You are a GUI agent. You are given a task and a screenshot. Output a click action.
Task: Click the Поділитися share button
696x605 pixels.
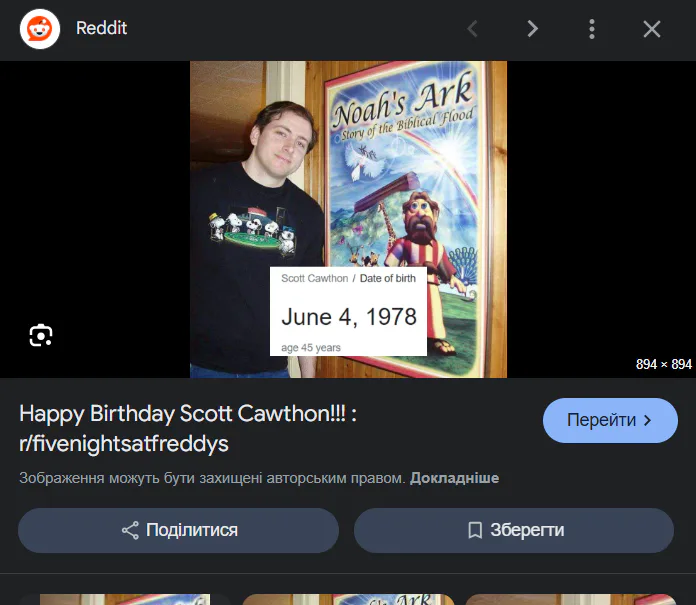pyautogui.click(x=178, y=530)
